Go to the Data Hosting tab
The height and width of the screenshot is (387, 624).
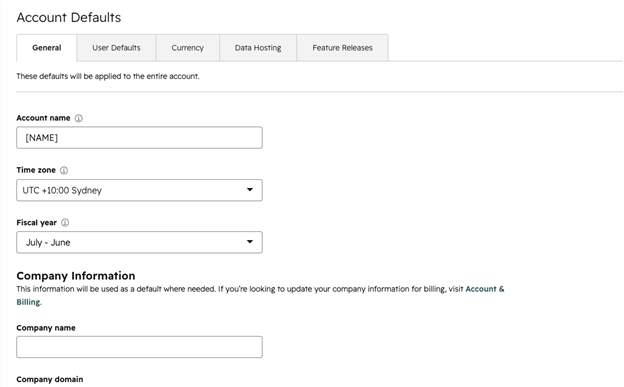tap(258, 48)
